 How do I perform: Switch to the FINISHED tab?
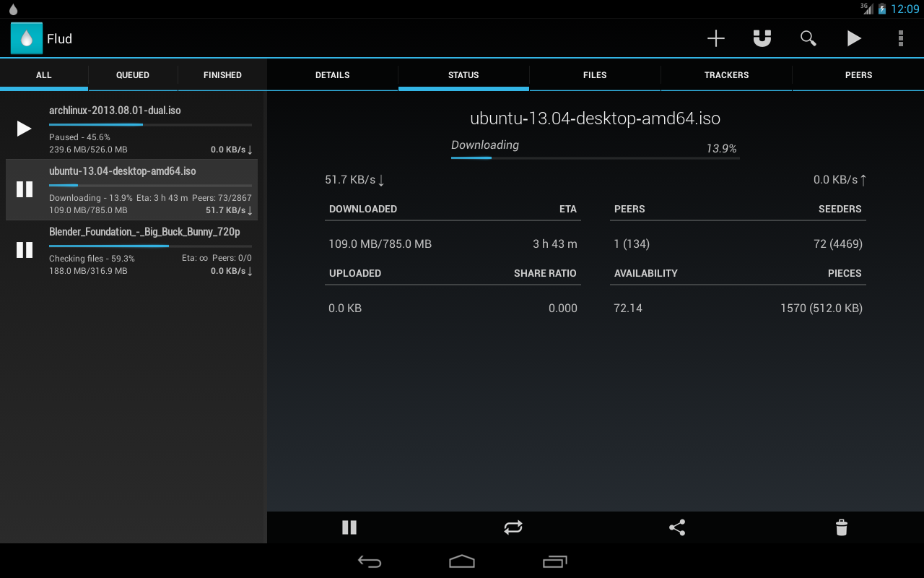coord(222,75)
